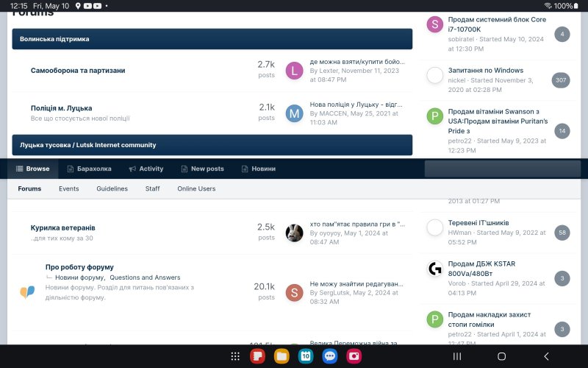Open the хто пам'ятає правила гри last post
This screenshot has width=588, height=368.
pos(357,224)
